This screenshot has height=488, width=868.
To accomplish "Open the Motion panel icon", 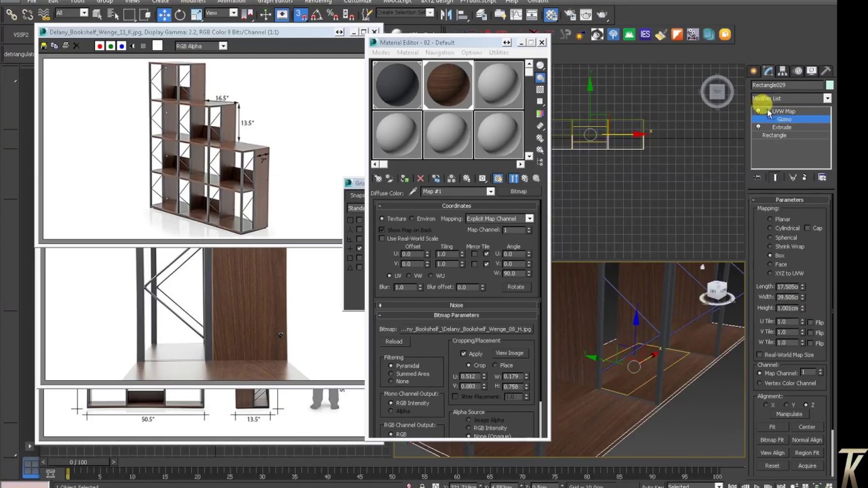I will coord(798,70).
